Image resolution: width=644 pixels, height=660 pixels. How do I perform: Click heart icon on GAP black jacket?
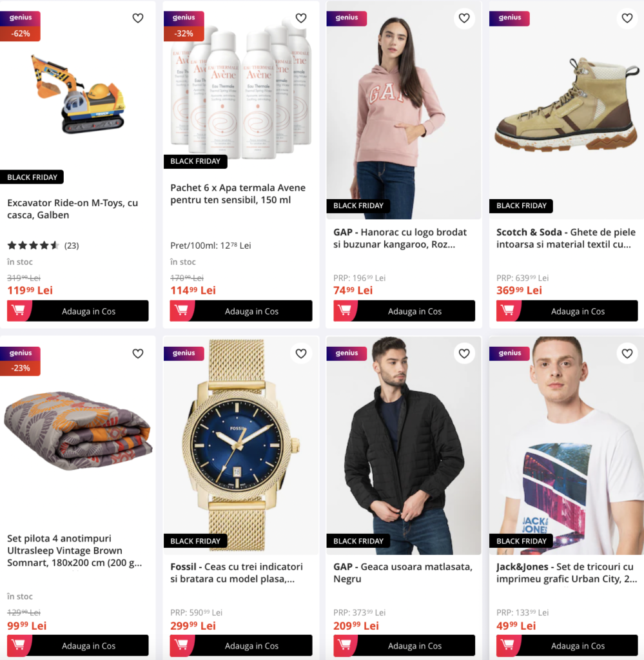pyautogui.click(x=464, y=354)
